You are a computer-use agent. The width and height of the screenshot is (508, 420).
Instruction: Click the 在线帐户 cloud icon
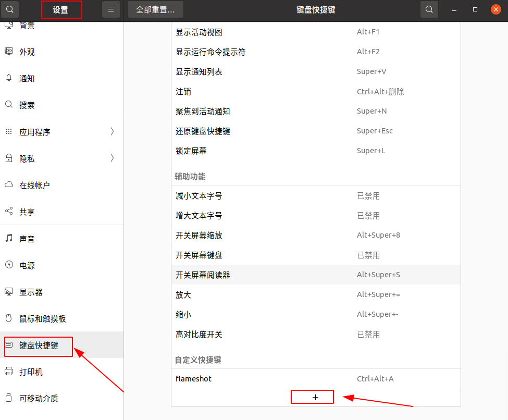[9, 184]
